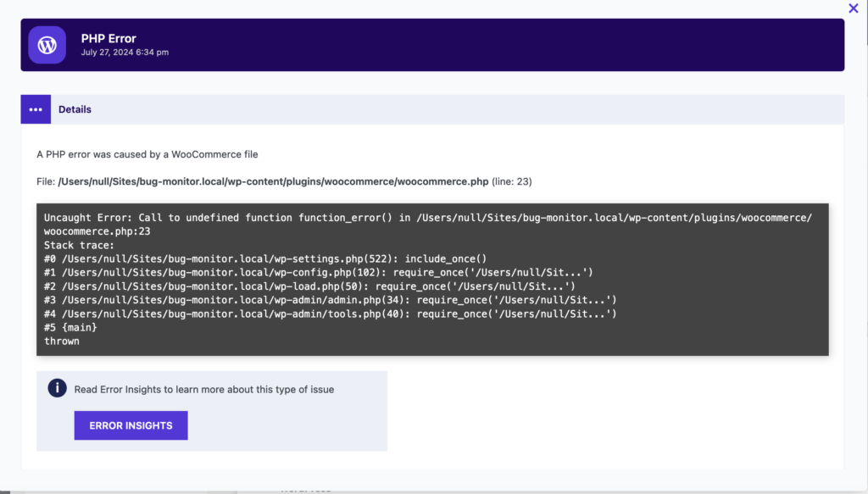Image resolution: width=868 pixels, height=494 pixels.
Task: Click 'woocommerce.php:23' in the code block
Action: (97, 231)
